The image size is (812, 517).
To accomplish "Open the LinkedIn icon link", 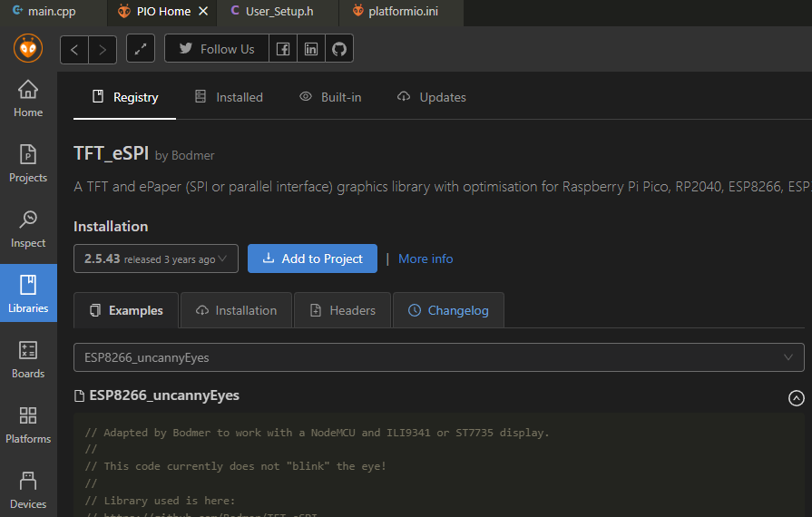I will 311,49.
